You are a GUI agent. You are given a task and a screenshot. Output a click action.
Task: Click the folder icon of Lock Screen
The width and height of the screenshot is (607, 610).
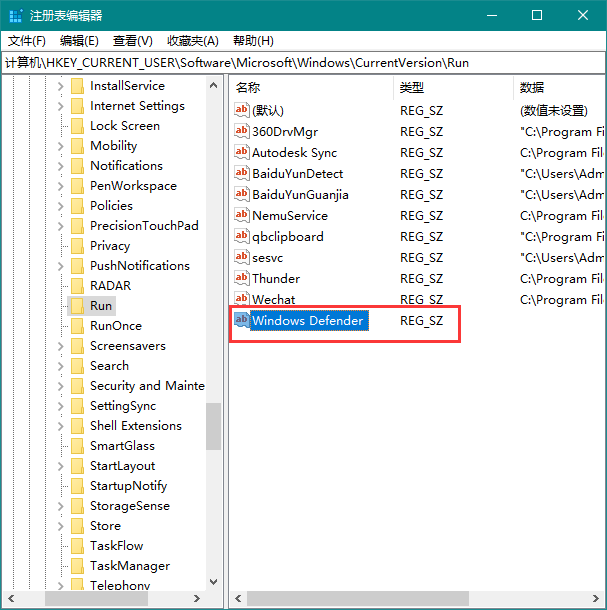(77, 126)
